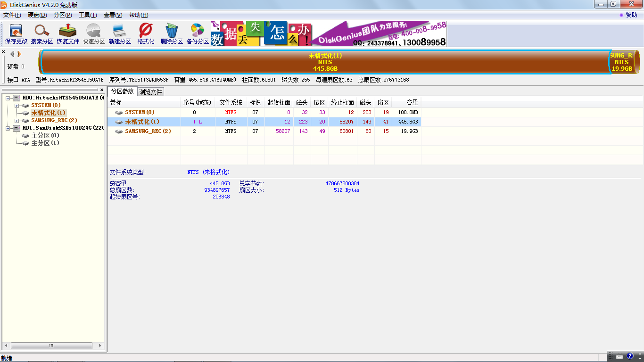Click the DiskGenius advertisement banner
Image resolution: width=644 pixels, height=362 pixels.
(329, 33)
